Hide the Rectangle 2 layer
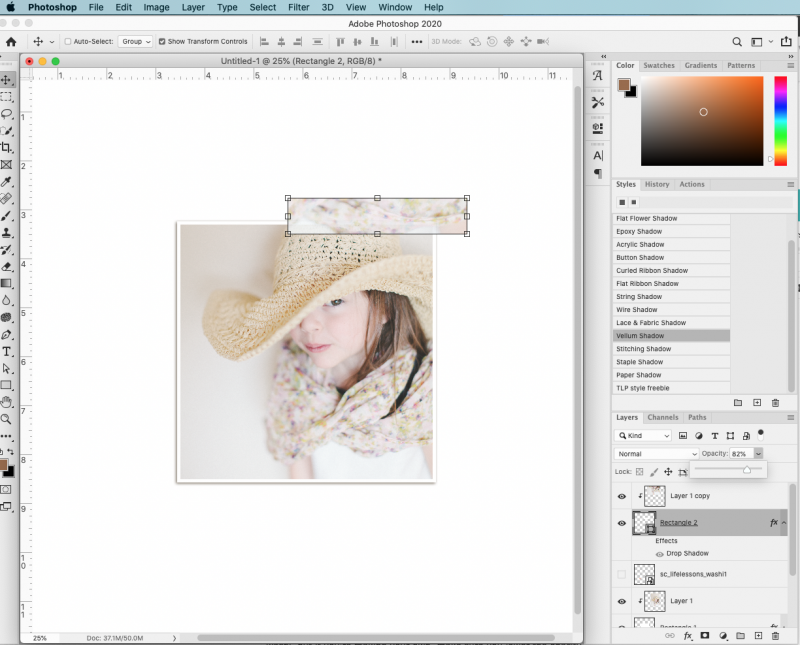 (621, 523)
